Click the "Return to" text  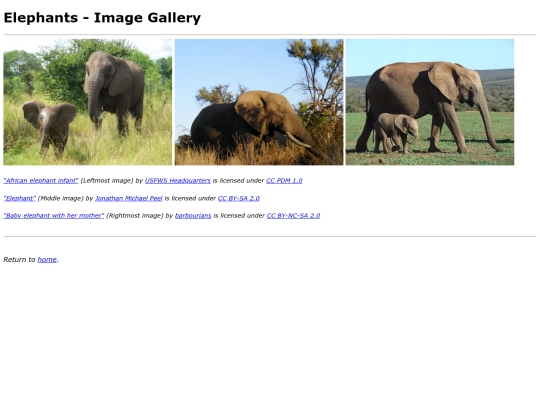[x=19, y=260]
